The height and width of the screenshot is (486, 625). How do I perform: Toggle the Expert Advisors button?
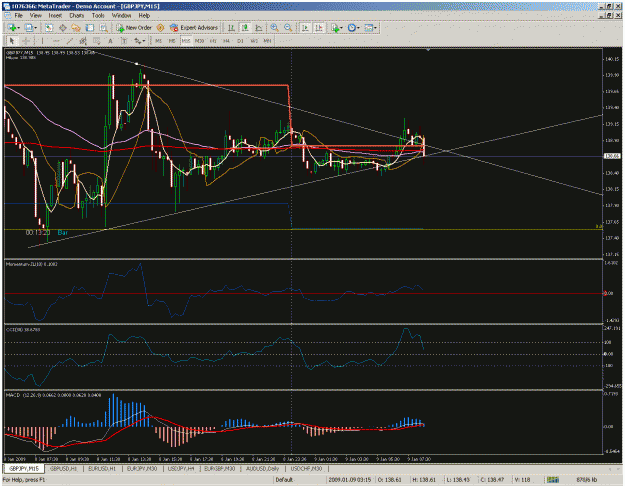(x=194, y=28)
